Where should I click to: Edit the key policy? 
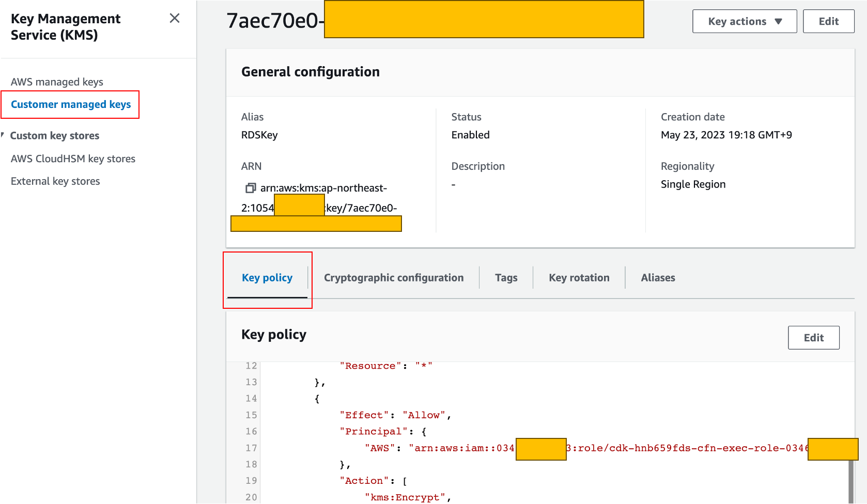click(813, 338)
